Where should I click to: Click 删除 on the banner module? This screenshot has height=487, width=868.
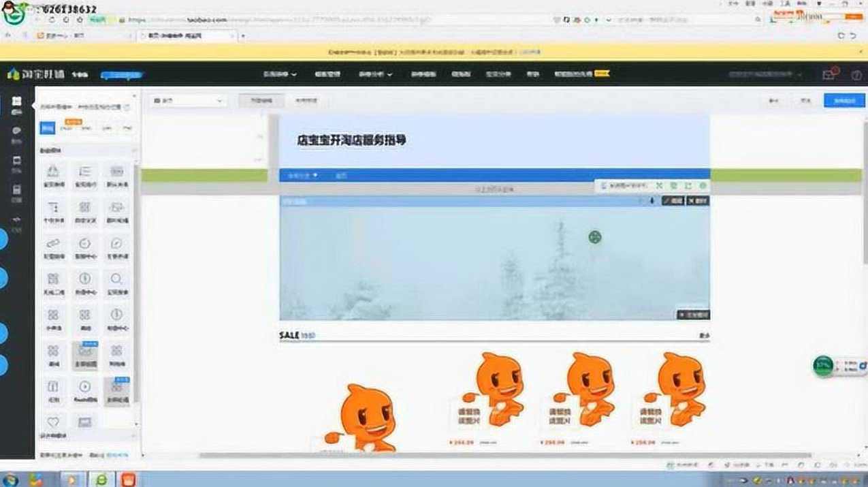tap(698, 201)
